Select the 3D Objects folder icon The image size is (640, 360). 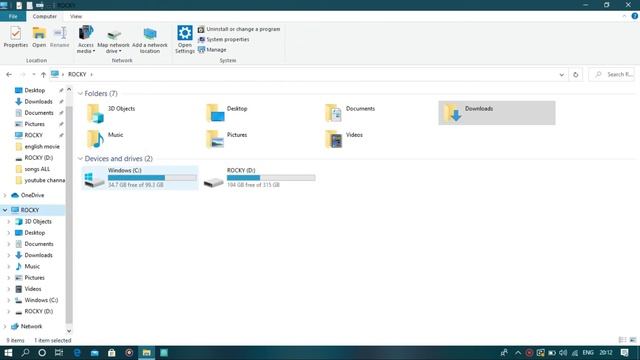[x=96, y=113]
